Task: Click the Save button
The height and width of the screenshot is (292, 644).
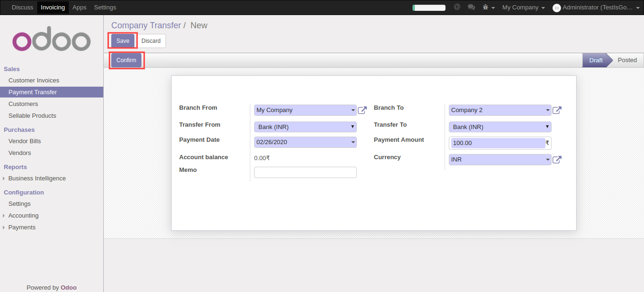Action: pyautogui.click(x=123, y=41)
